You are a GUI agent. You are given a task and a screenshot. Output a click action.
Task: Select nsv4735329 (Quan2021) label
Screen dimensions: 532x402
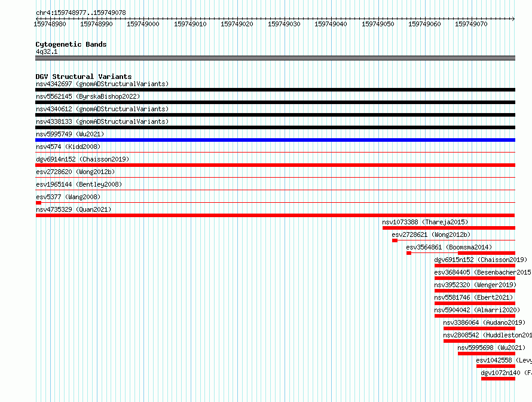click(74, 209)
